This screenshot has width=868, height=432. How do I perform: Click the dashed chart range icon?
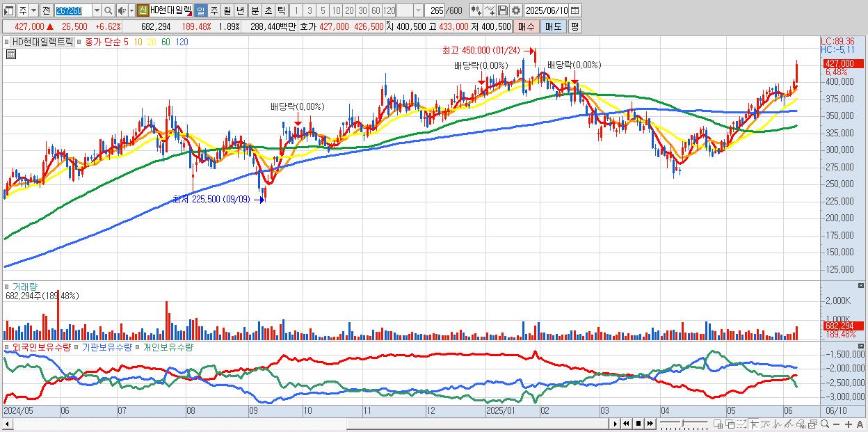741,424
